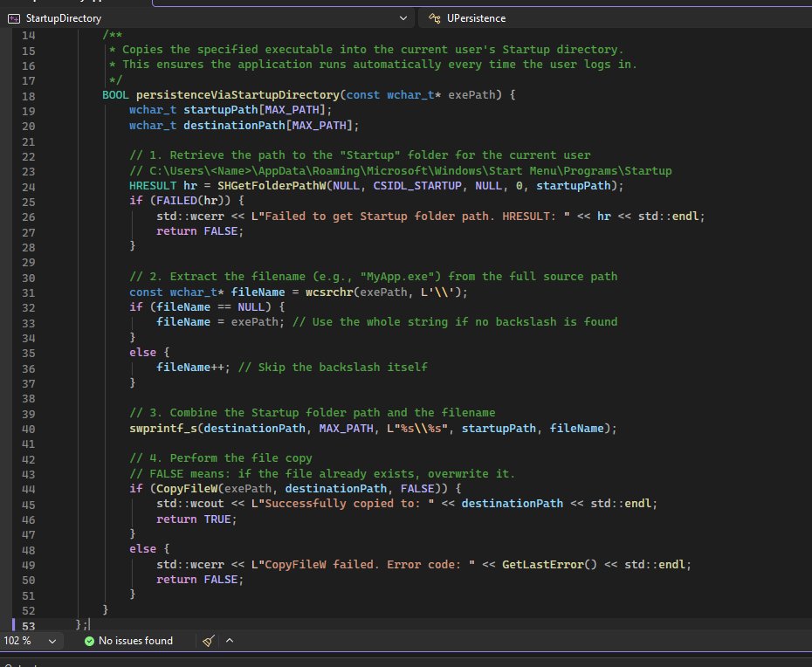The width and height of the screenshot is (812, 667).
Task: Click line number 31 in the gutter
Action: click(29, 293)
